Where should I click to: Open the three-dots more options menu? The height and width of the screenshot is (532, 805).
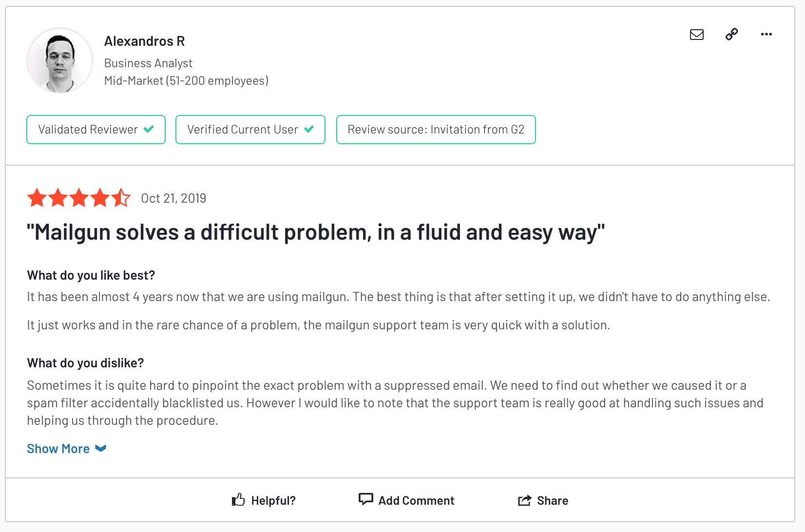tap(766, 34)
